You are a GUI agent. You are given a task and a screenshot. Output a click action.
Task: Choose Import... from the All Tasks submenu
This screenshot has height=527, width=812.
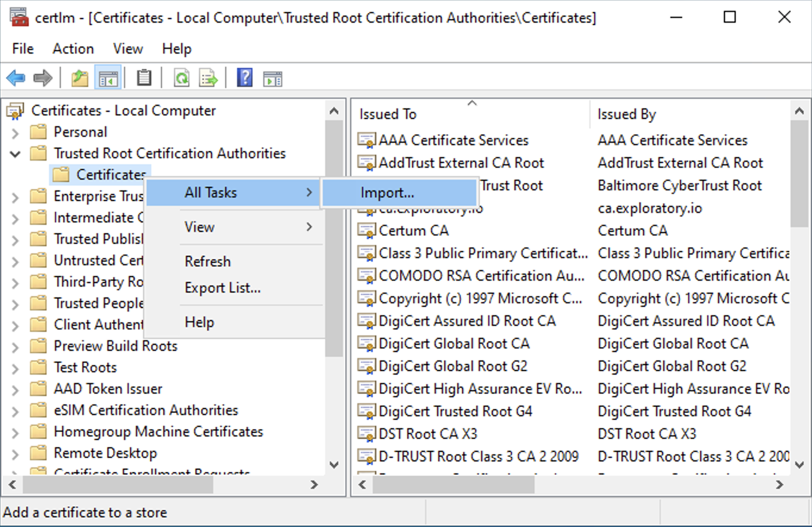(399, 193)
